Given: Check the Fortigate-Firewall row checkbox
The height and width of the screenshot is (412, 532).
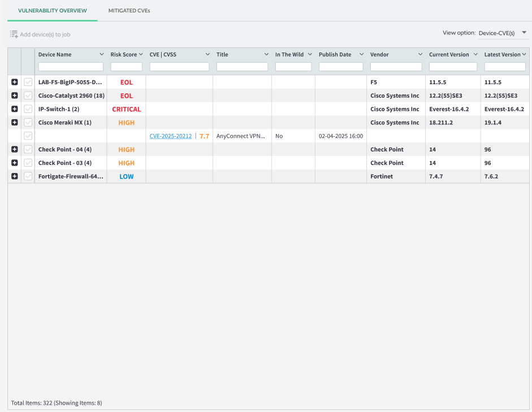Looking at the screenshot, I should [x=28, y=176].
